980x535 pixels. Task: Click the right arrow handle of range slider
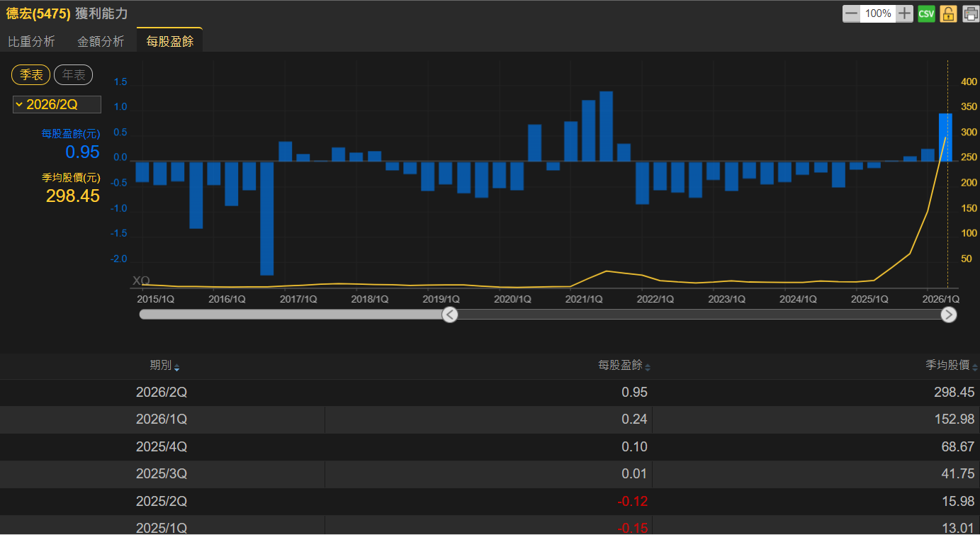(x=949, y=315)
